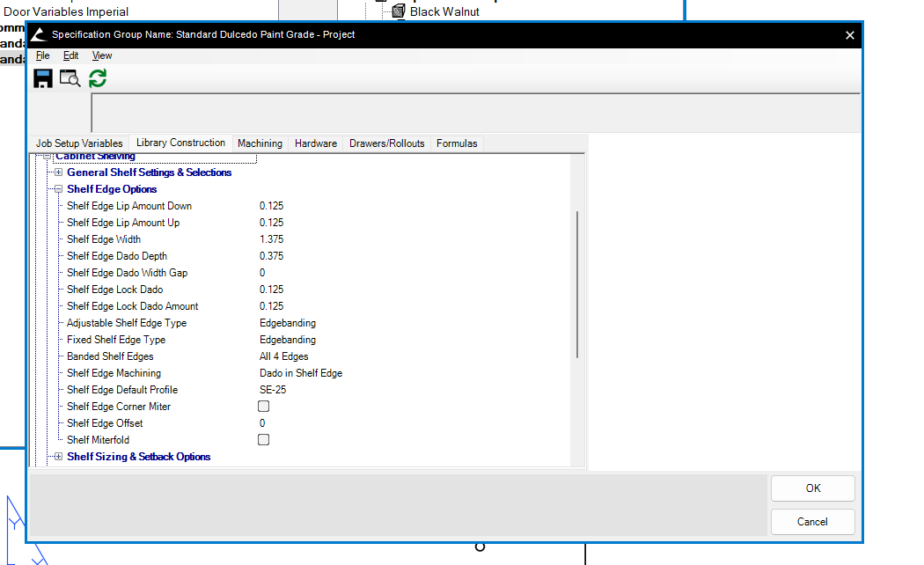924x565 pixels.
Task: Select Shelf Edge Lip Amount Down row
Action: point(129,206)
